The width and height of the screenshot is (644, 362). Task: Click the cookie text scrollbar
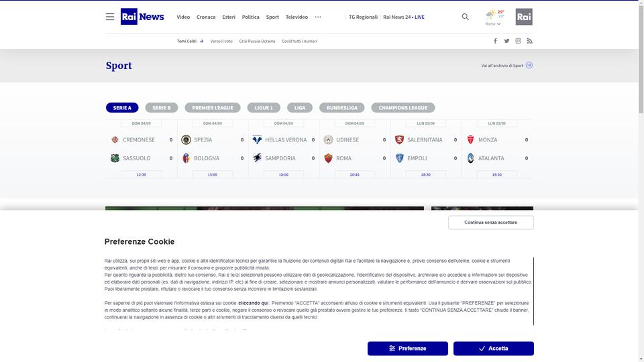click(x=533, y=291)
